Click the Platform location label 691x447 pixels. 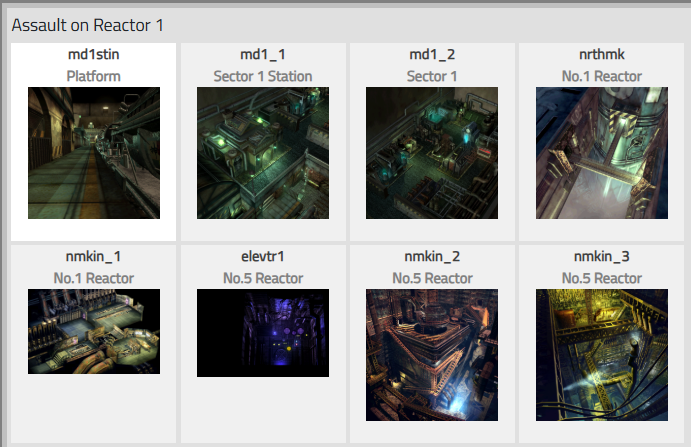click(93, 76)
